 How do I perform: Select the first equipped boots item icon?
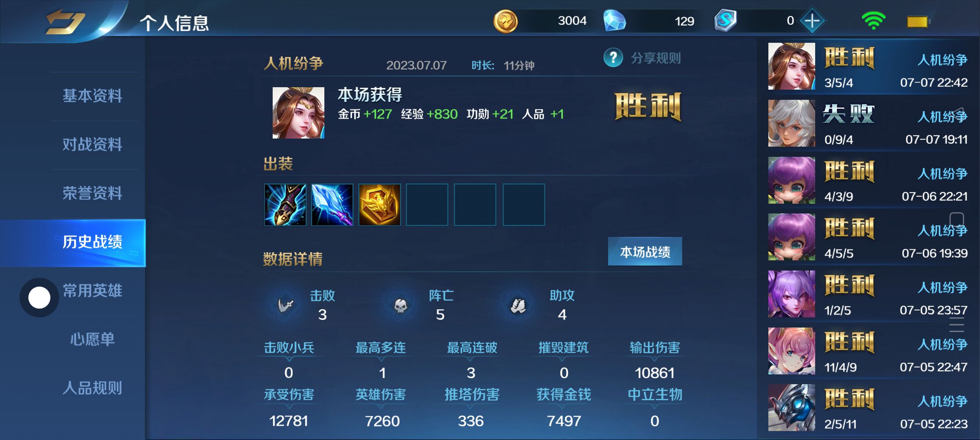click(285, 205)
